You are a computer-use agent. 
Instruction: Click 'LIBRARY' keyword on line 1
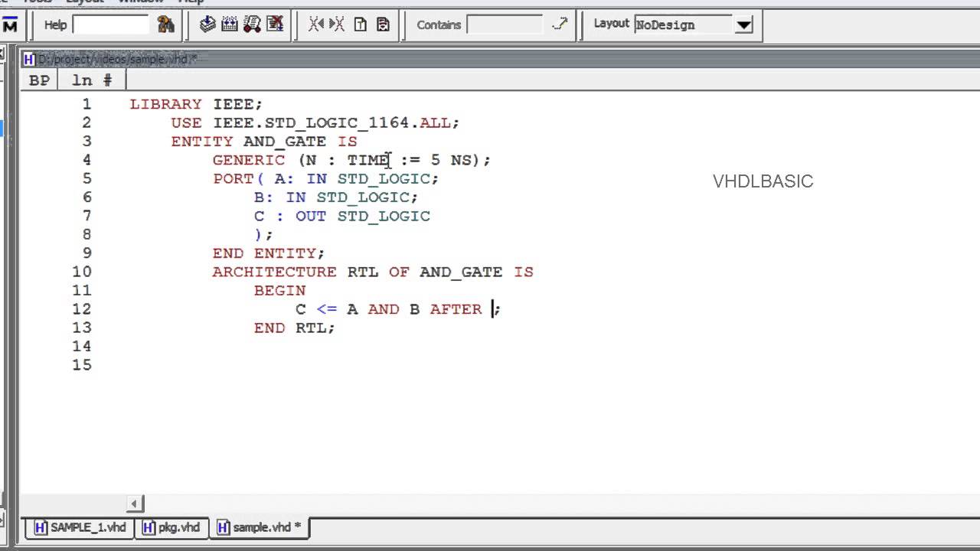(x=165, y=104)
